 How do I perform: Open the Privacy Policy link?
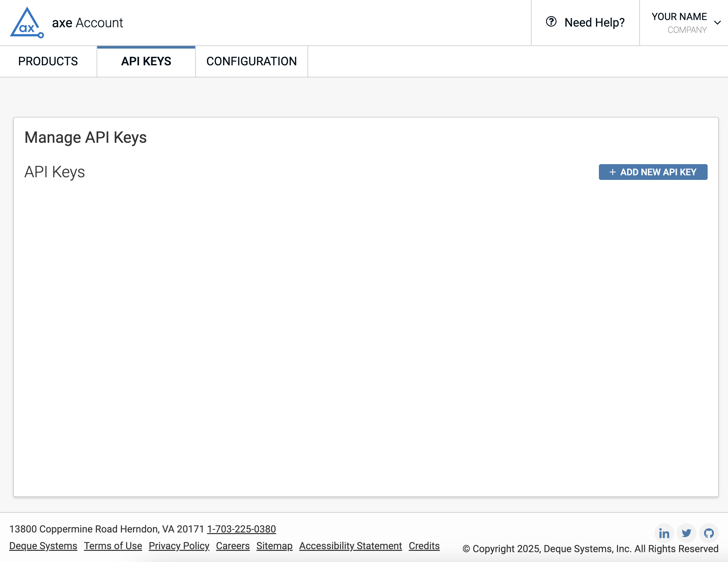179,546
